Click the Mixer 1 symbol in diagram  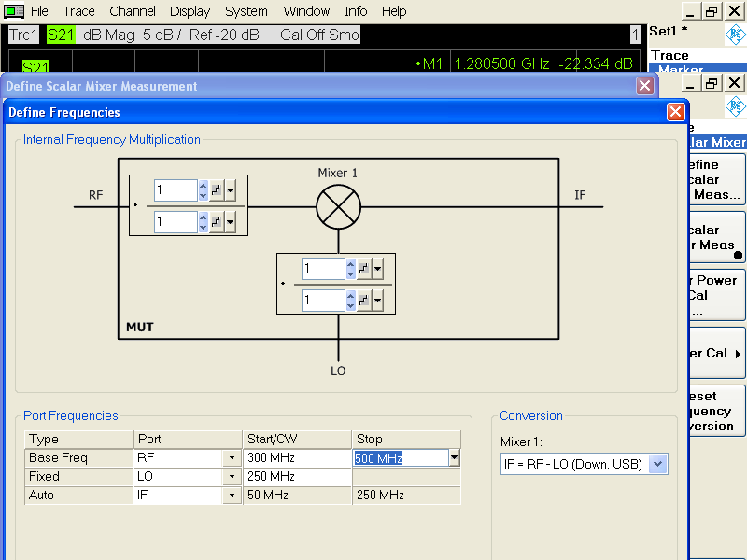tap(338, 206)
